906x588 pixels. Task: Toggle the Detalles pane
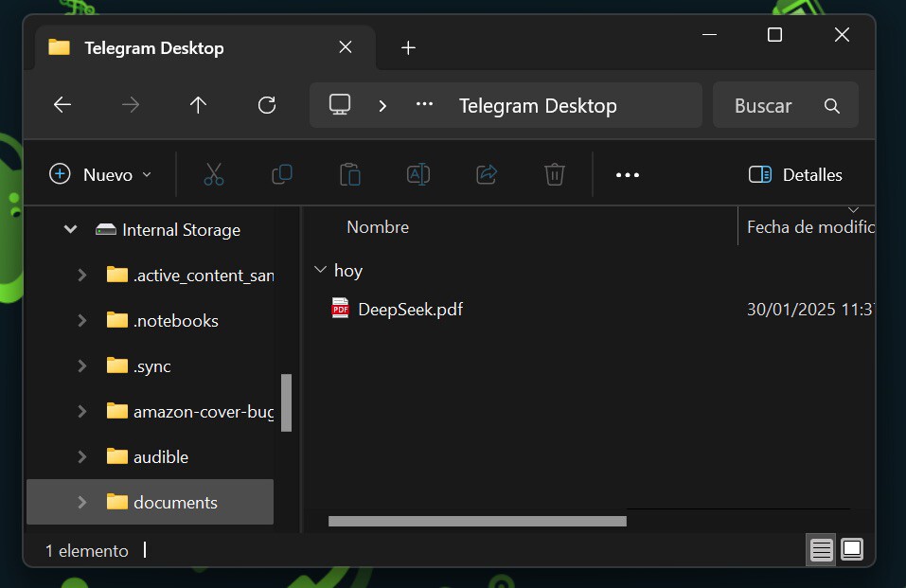[795, 174]
